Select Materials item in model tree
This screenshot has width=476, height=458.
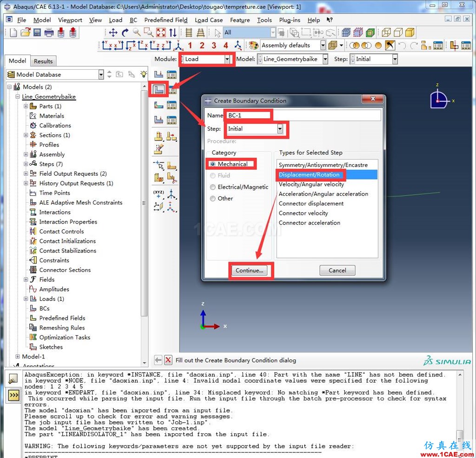point(52,116)
